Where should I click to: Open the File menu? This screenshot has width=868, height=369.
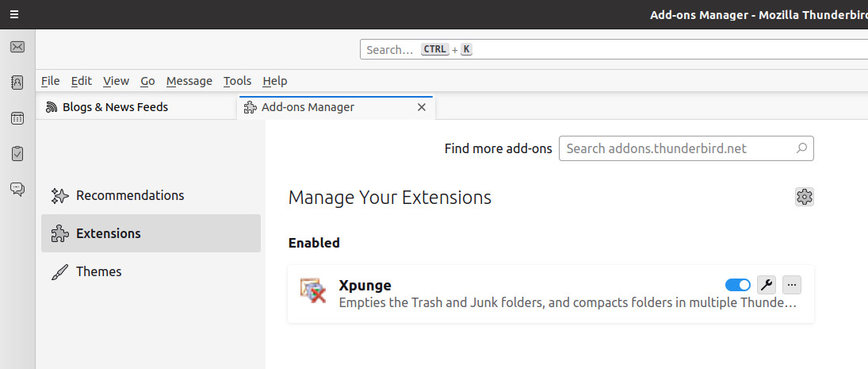point(51,81)
